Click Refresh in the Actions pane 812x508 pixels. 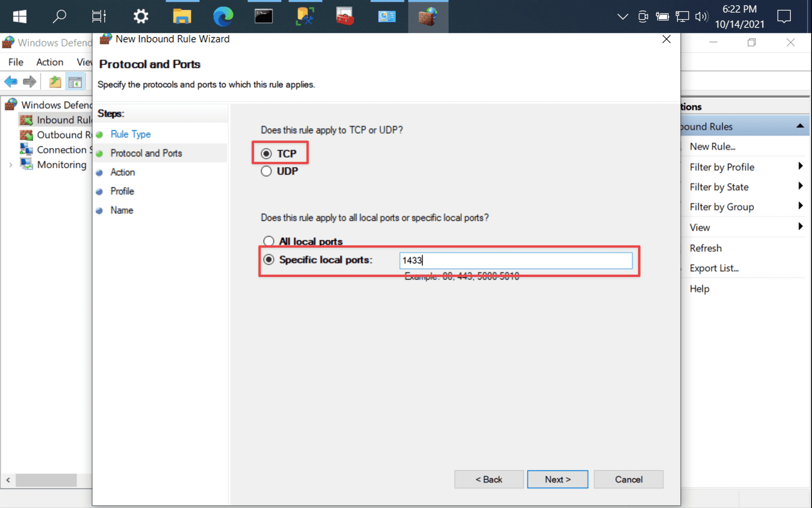tap(705, 248)
